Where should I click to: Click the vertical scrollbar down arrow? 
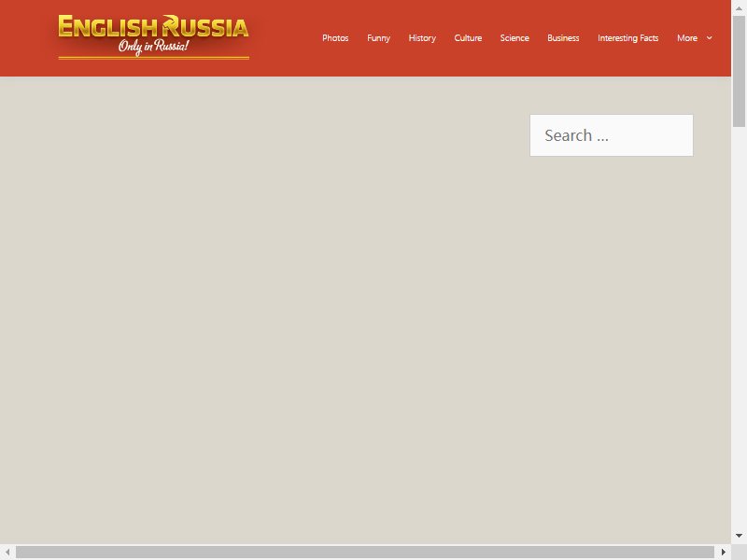click(x=739, y=536)
